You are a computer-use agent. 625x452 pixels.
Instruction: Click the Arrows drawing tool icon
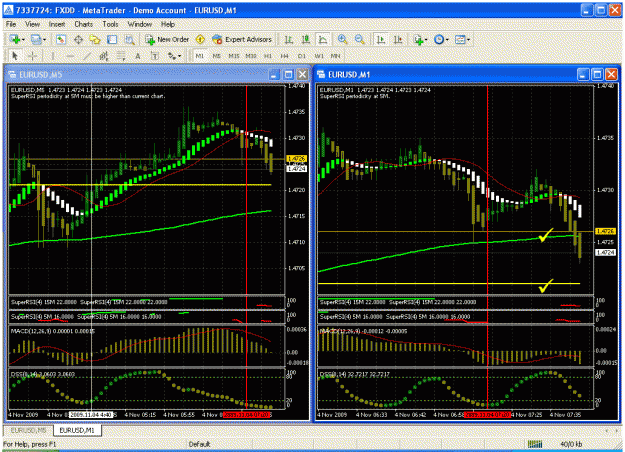[172, 56]
